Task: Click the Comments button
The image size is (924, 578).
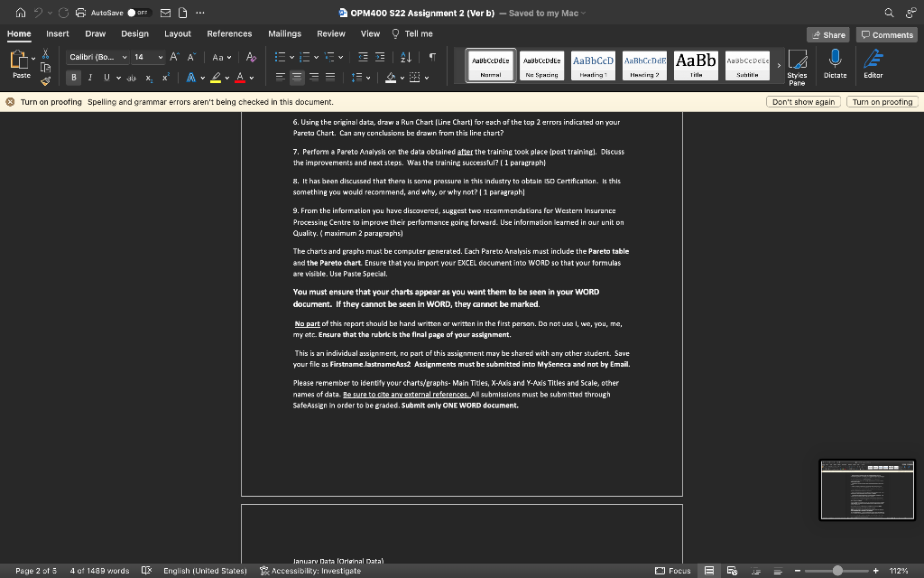Action: [887, 35]
